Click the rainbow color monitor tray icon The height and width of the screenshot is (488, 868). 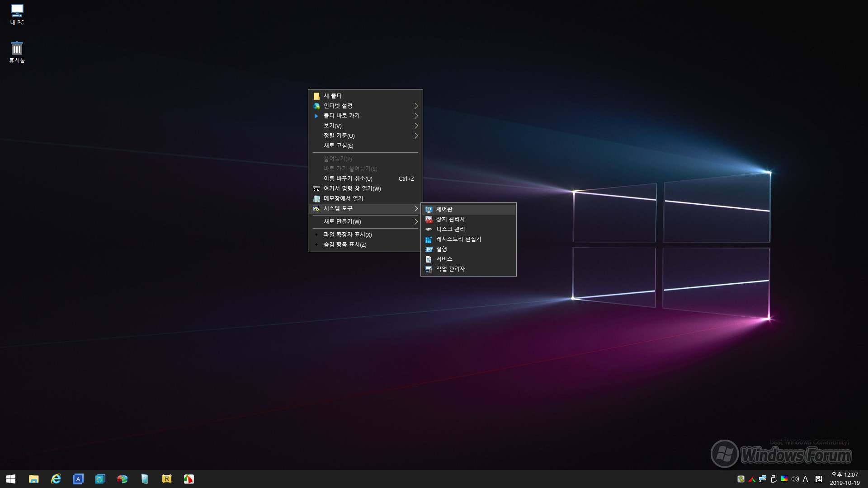pos(784,479)
